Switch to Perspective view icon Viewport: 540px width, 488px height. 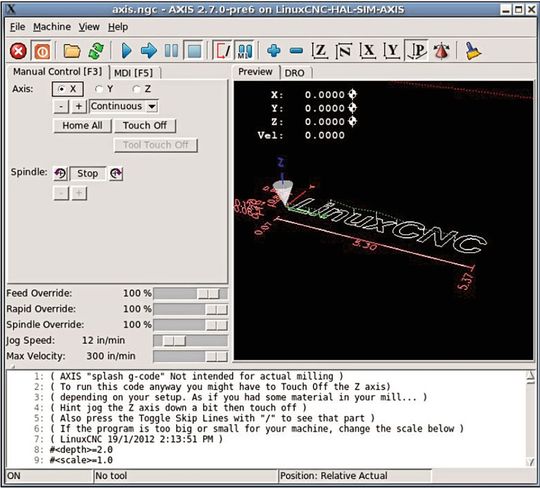point(416,51)
